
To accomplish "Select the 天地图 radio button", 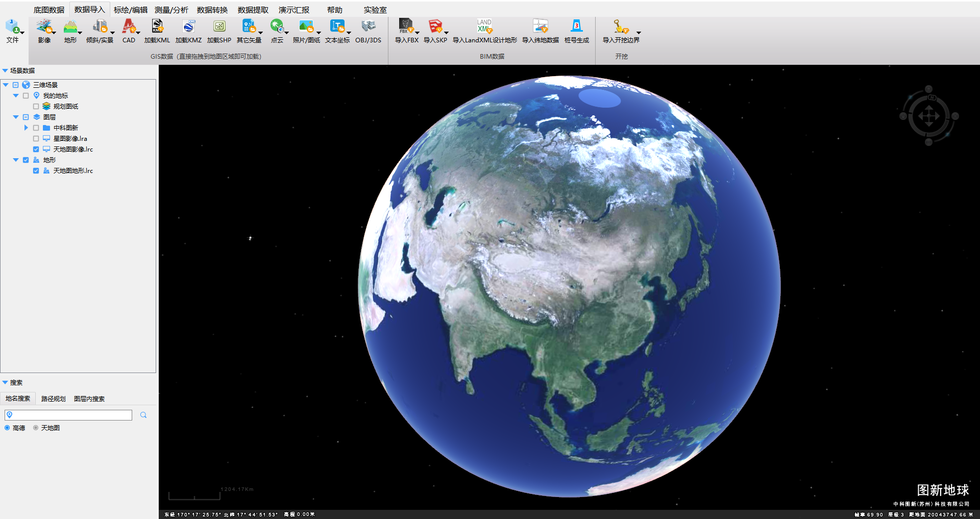I will [36, 428].
